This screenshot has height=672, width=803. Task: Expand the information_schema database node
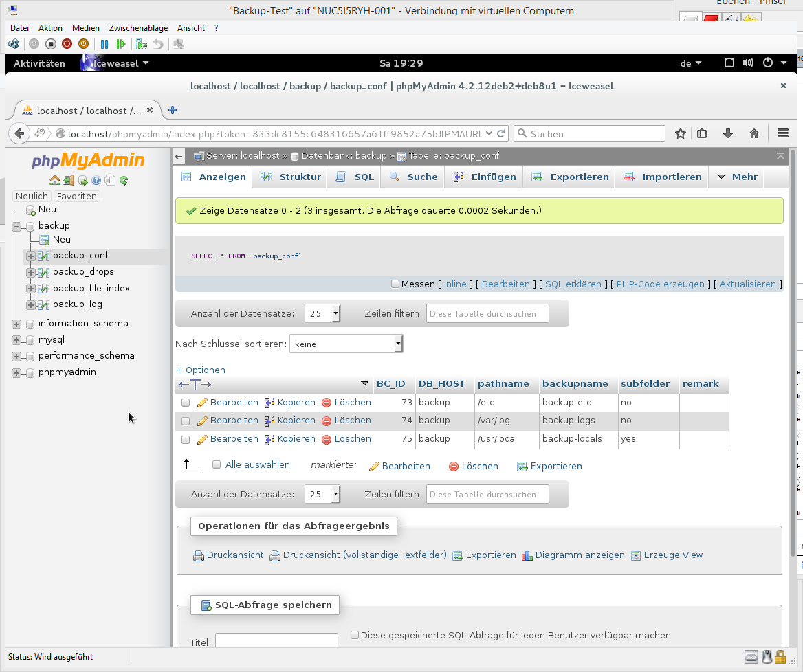tap(16, 324)
